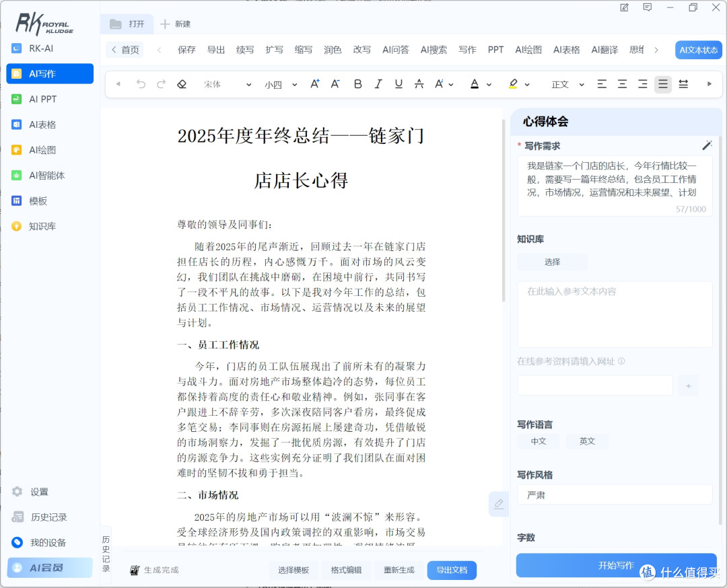Open the paragraph style dropdown 正文

(x=567, y=84)
